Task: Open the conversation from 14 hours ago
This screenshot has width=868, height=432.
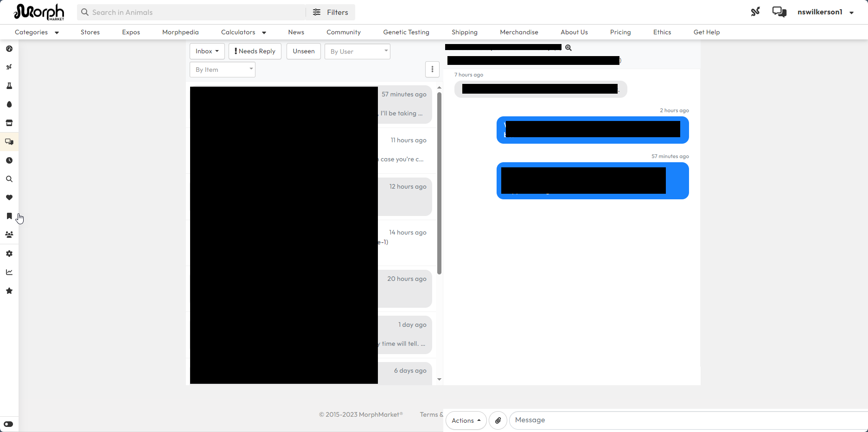Action: tap(311, 243)
